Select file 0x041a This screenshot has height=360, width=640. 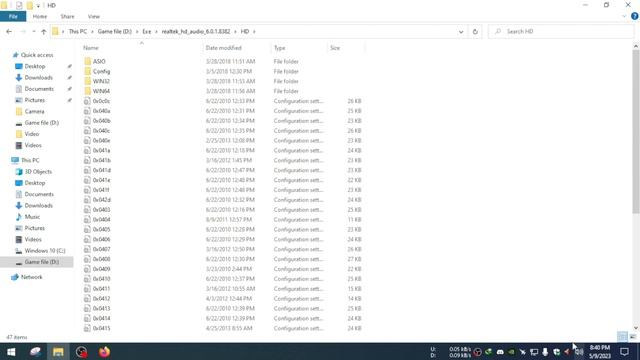point(101,151)
